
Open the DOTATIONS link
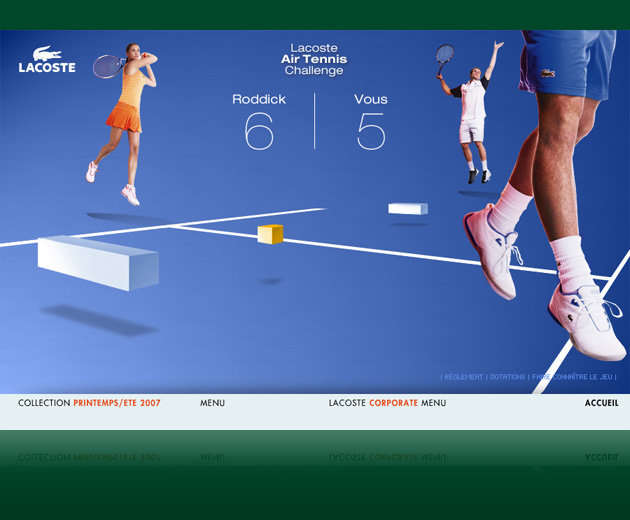pos(507,377)
